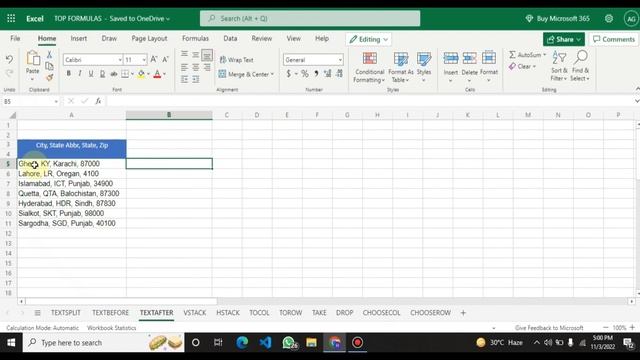The height and width of the screenshot is (360, 640).
Task: Toggle Double Underline formatting
Action: 102,74
